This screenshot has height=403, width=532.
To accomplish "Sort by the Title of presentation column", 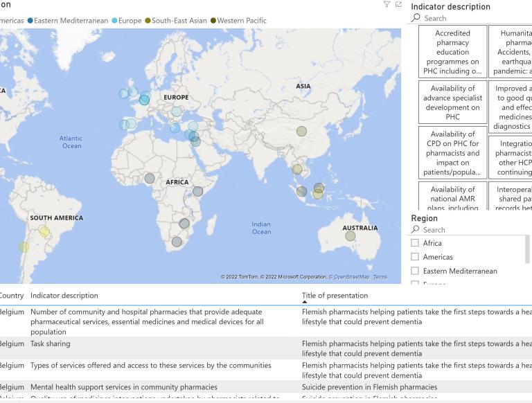I will pyautogui.click(x=335, y=296).
